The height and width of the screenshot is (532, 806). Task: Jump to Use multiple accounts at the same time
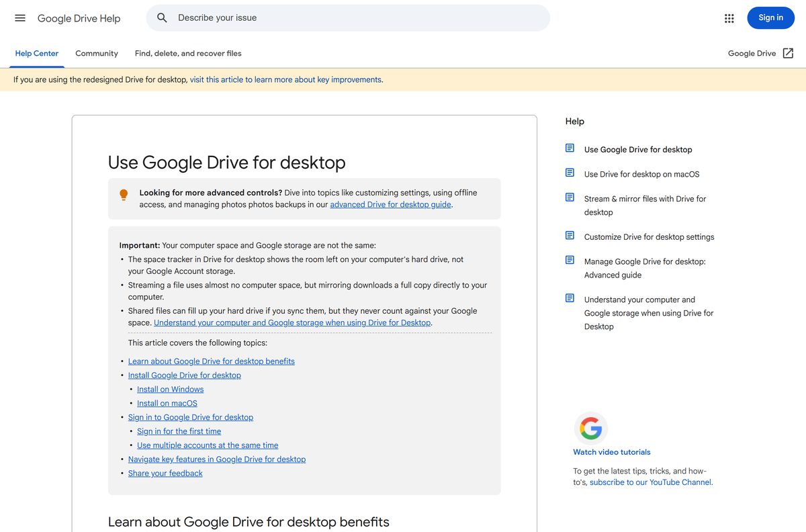coord(208,445)
